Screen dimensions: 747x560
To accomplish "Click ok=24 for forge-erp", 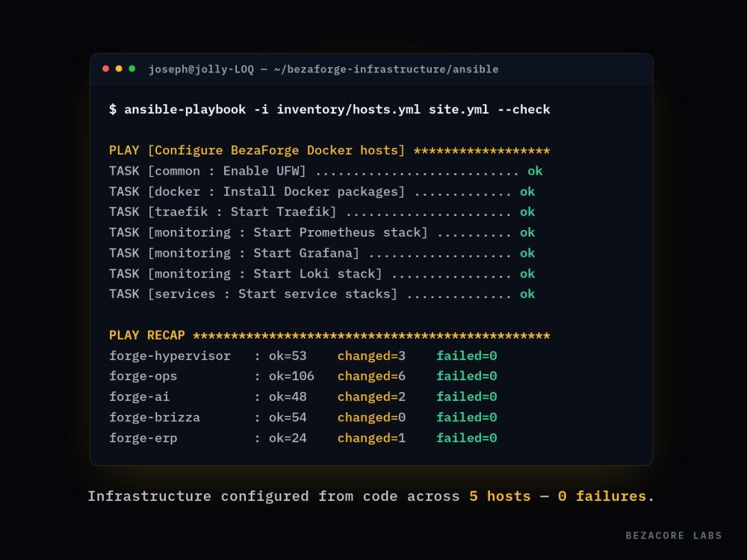I will click(x=288, y=438).
